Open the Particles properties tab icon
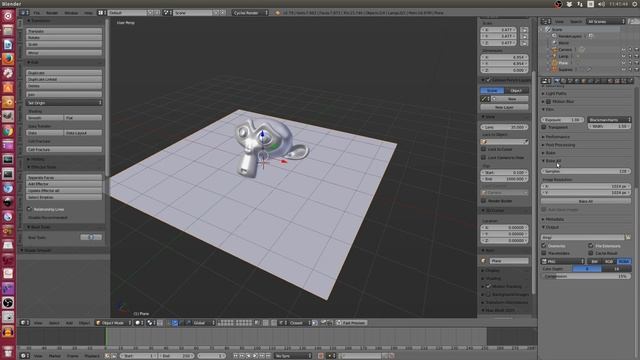 [x=624, y=81]
